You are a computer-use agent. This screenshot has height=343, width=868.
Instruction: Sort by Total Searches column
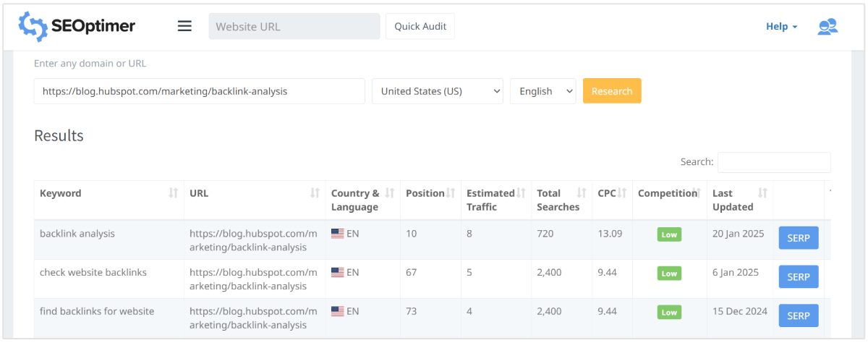[582, 193]
